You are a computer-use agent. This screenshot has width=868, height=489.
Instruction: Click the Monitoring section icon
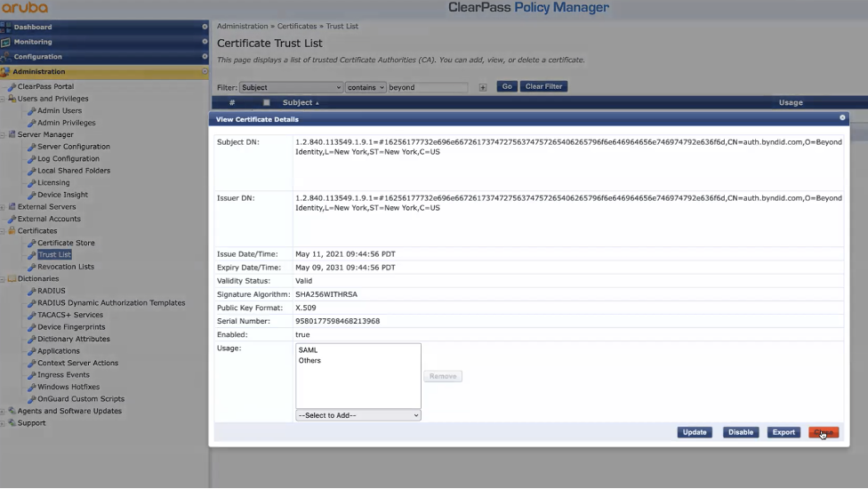click(x=6, y=42)
